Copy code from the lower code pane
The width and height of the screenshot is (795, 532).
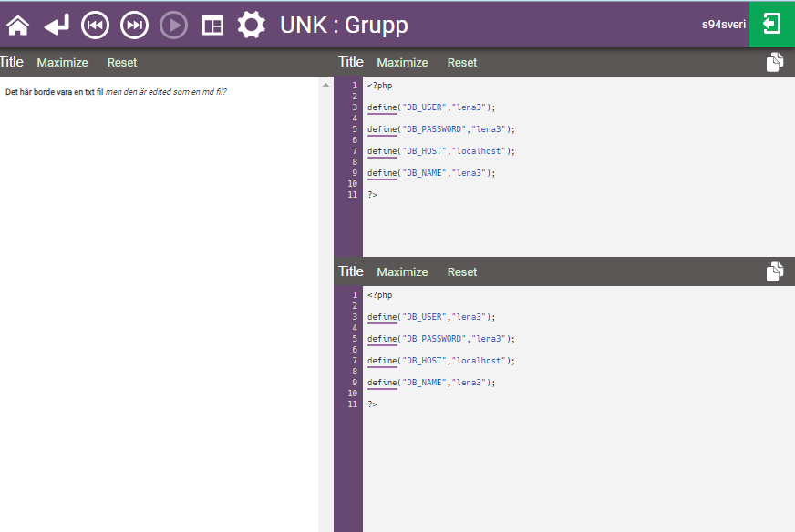coord(775,271)
